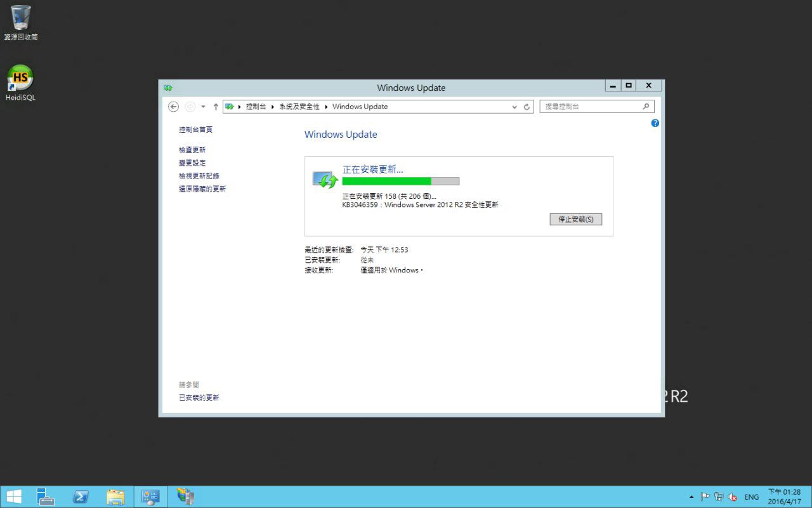Expand the breadcrumb arrow after 系統及安全性
This screenshot has width=812, height=508.
(x=326, y=107)
